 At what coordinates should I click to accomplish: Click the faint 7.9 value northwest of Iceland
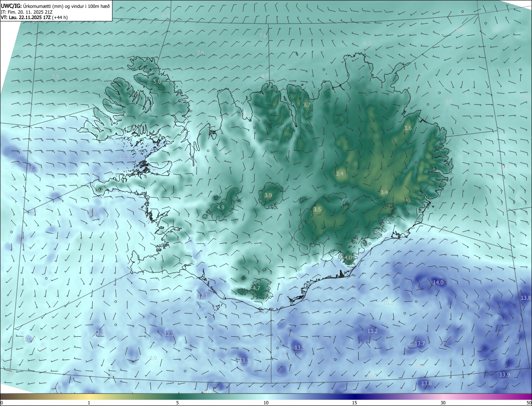[x=55, y=76]
